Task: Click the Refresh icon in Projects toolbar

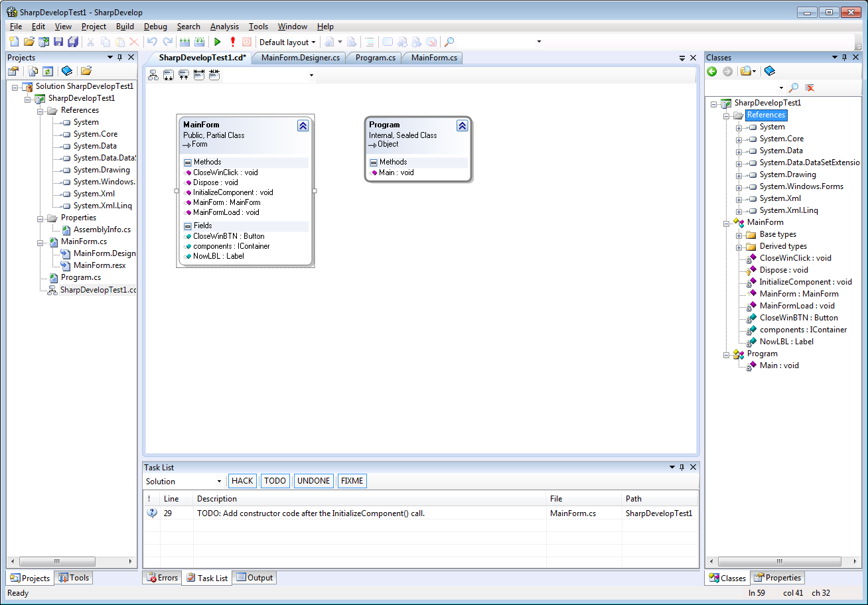Action: coord(48,71)
